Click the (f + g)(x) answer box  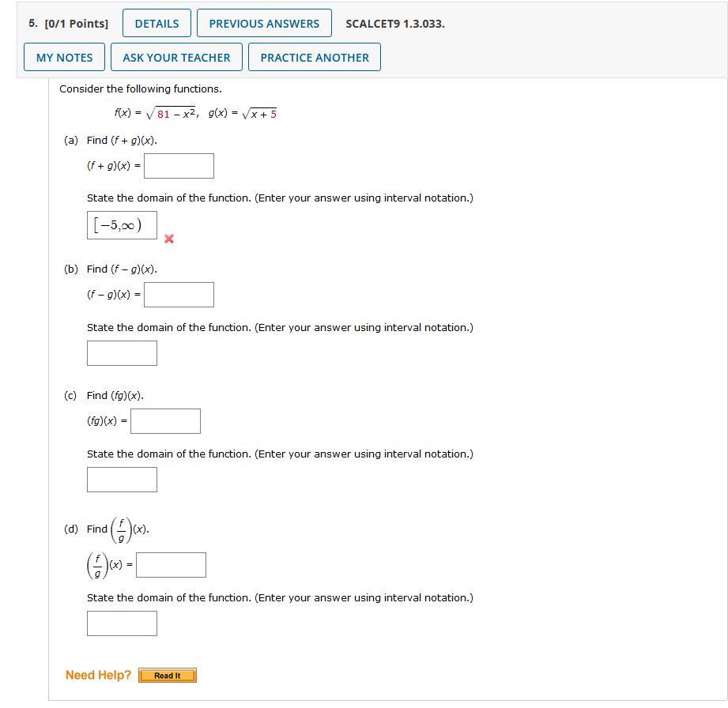point(179,165)
